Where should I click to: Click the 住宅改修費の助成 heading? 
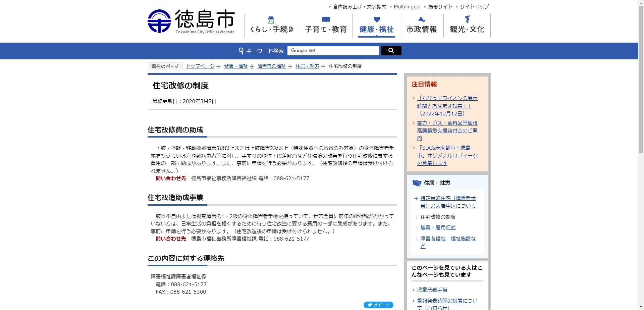(x=175, y=130)
